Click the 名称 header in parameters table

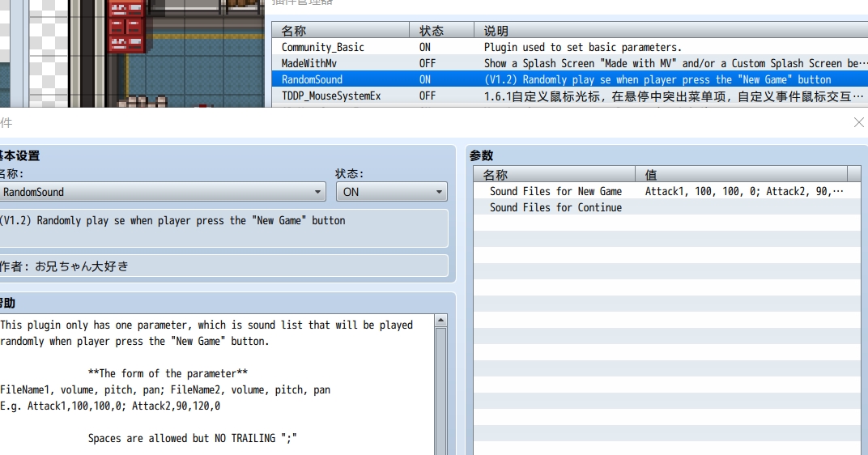click(554, 175)
